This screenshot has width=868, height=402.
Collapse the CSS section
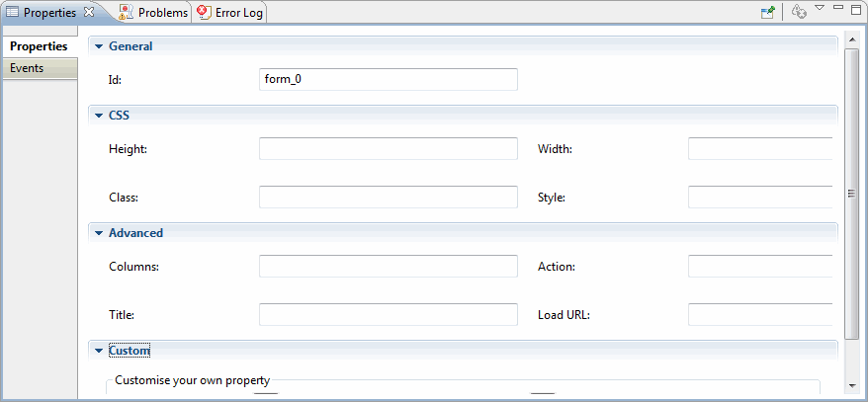(x=99, y=116)
